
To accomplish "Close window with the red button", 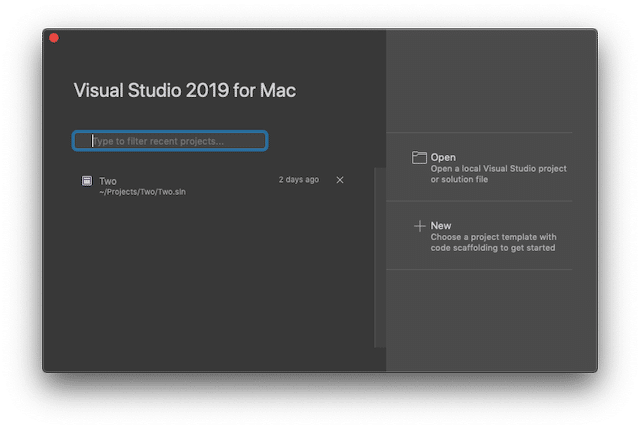I will point(54,38).
